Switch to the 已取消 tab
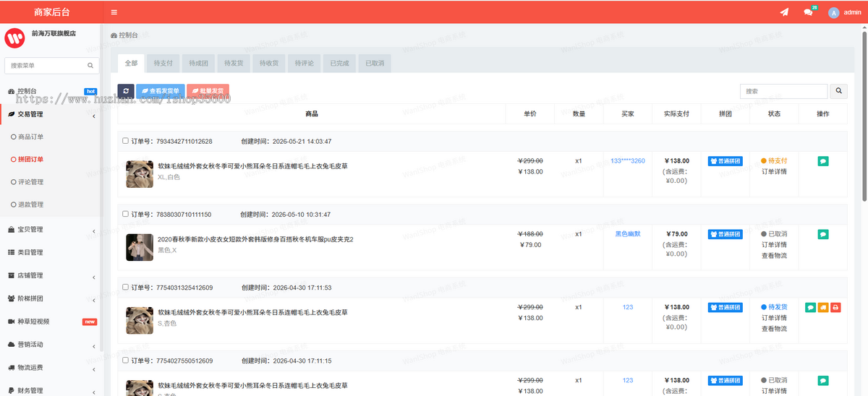868x396 pixels. (x=374, y=64)
